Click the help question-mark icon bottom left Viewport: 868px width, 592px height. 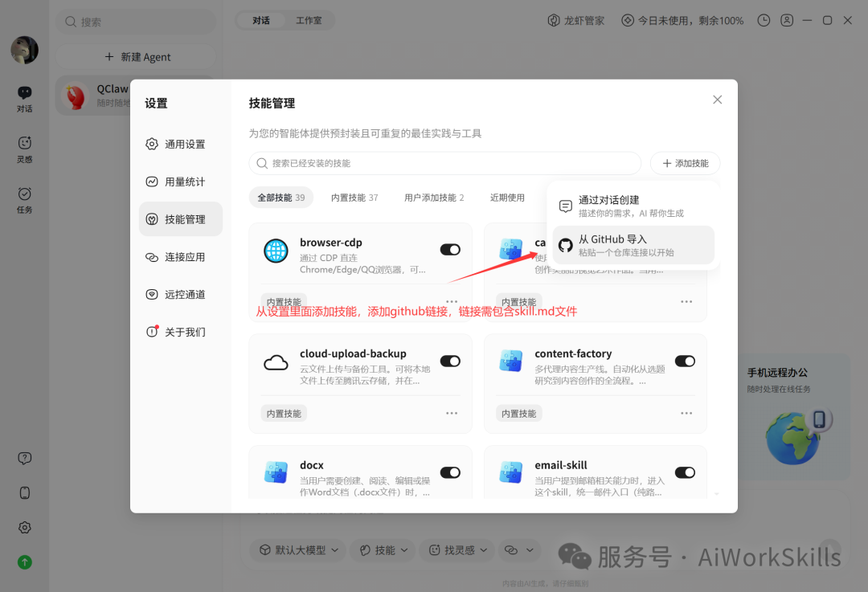pos(24,458)
